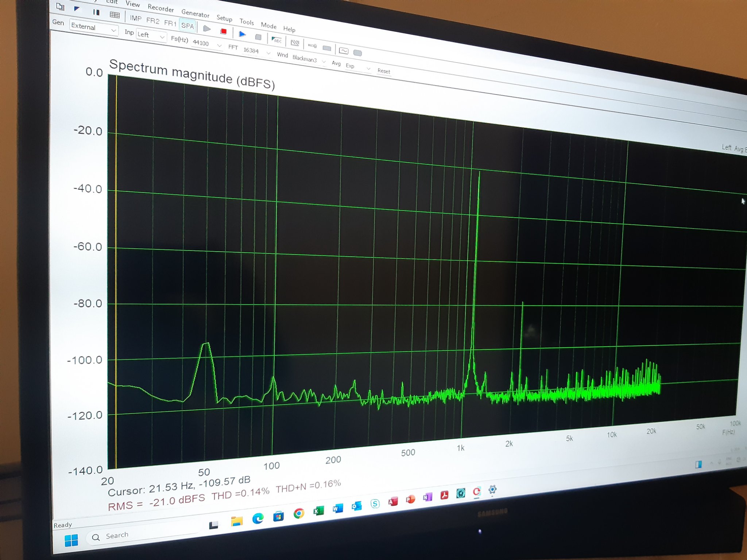The width and height of the screenshot is (747, 560).
Task: Click the red square stop button
Action: (224, 31)
